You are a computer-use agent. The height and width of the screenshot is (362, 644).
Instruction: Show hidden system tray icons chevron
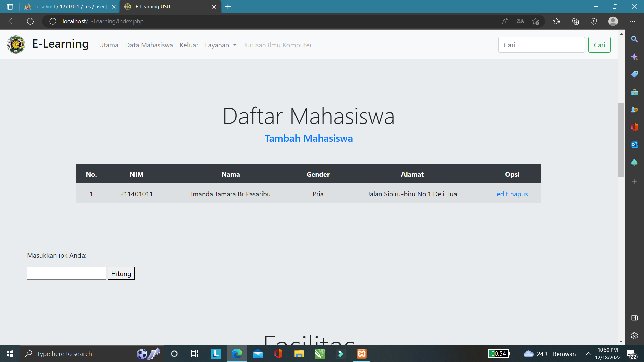[x=588, y=354]
